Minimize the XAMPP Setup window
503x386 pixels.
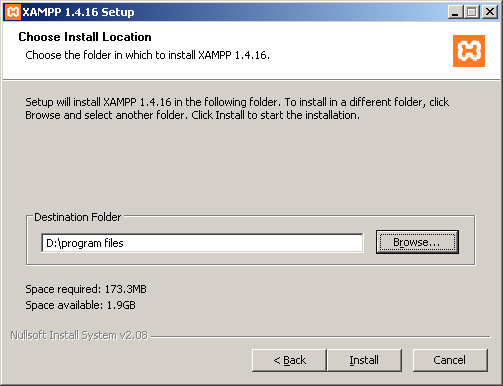(x=455, y=12)
